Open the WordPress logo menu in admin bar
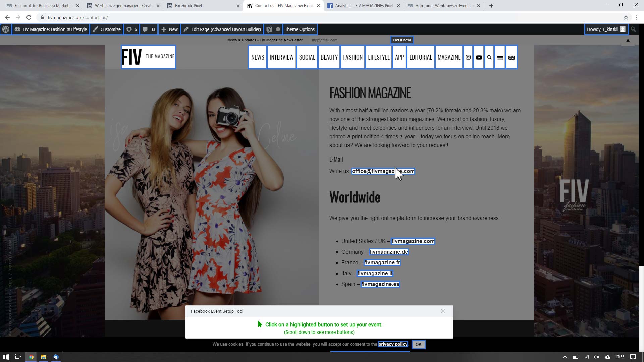Screen dimensions: 644x362 pos(6,29)
